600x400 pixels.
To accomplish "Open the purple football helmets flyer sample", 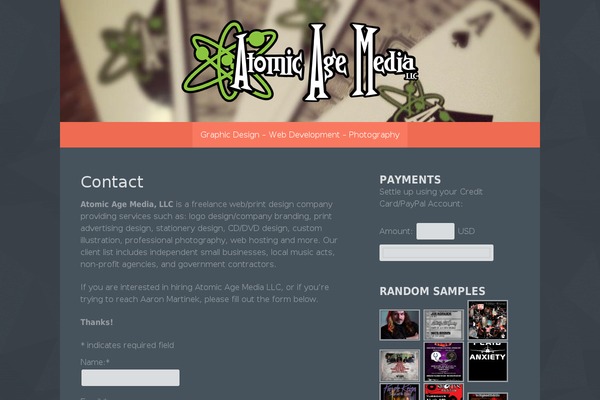I will click(x=443, y=362).
